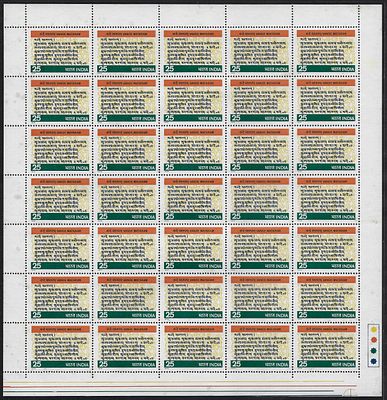Screen dimensions: 387x400
Task: Select the top-right corner stamp of the sheet
Action: [326, 51]
